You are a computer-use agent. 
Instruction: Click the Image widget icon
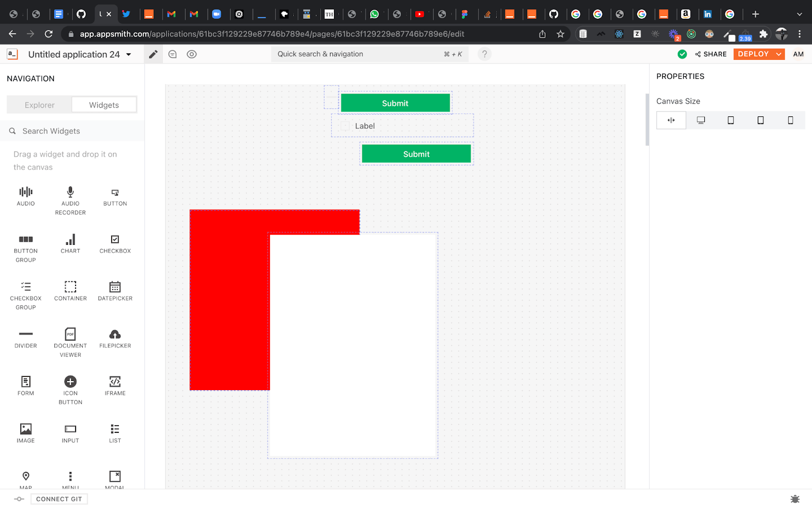[x=25, y=429]
